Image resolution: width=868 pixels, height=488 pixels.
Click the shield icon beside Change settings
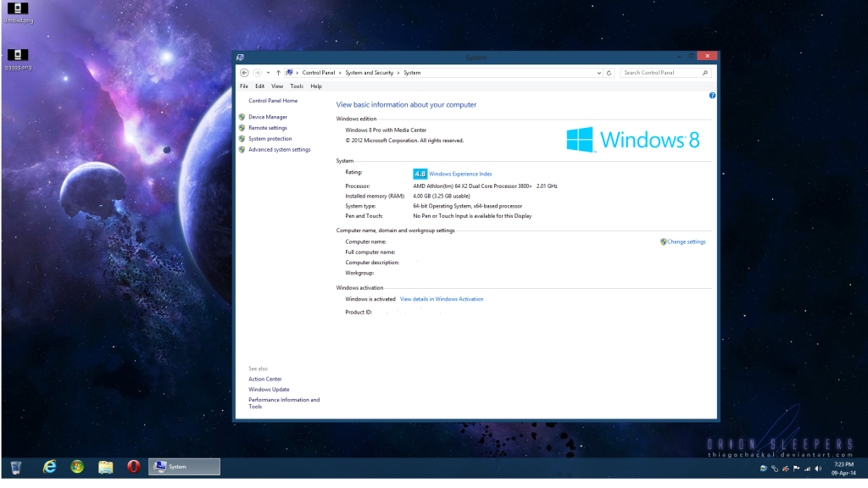[663, 241]
